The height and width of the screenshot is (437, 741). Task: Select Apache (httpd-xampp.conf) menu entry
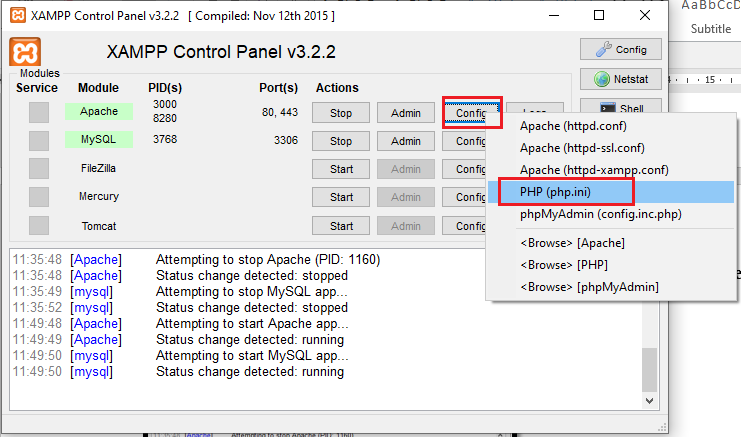click(x=611, y=170)
